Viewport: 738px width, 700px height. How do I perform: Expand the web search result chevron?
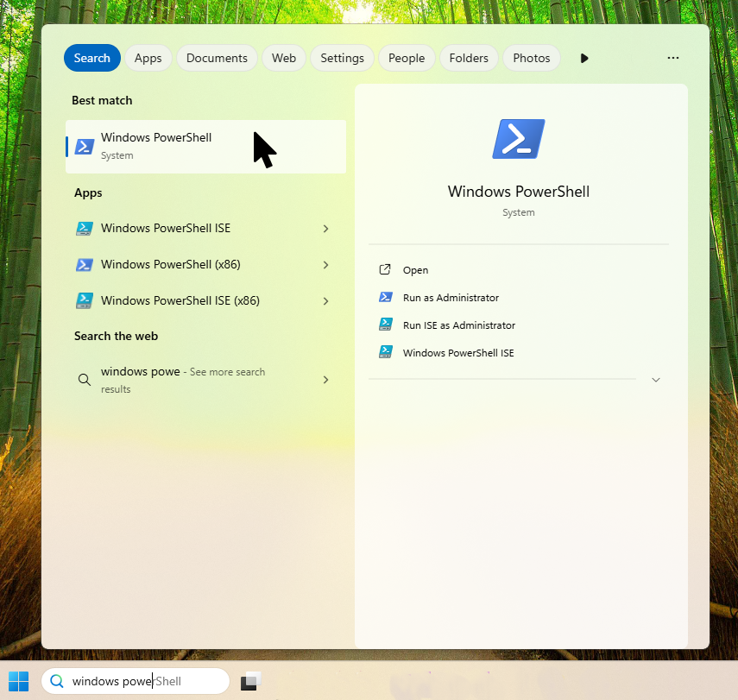click(325, 380)
